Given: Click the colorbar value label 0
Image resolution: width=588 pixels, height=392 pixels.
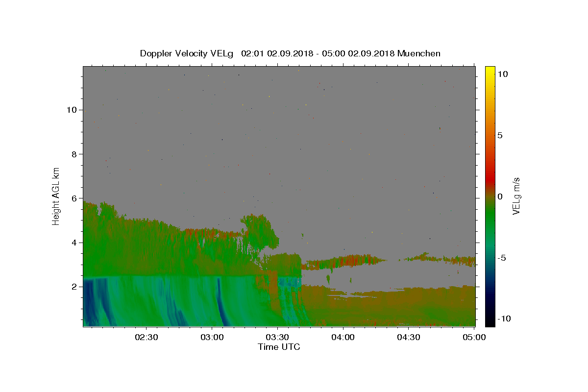Looking at the screenshot, I should pos(500,196).
